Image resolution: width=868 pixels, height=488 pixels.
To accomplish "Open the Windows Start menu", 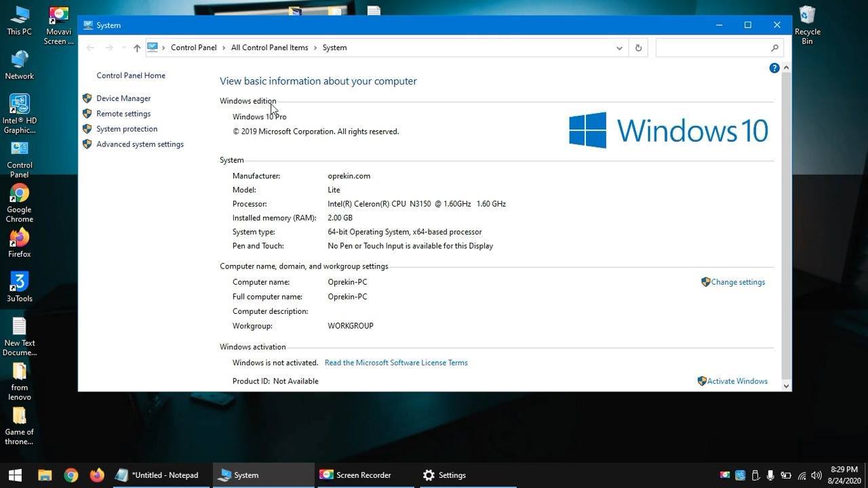I will (x=15, y=475).
